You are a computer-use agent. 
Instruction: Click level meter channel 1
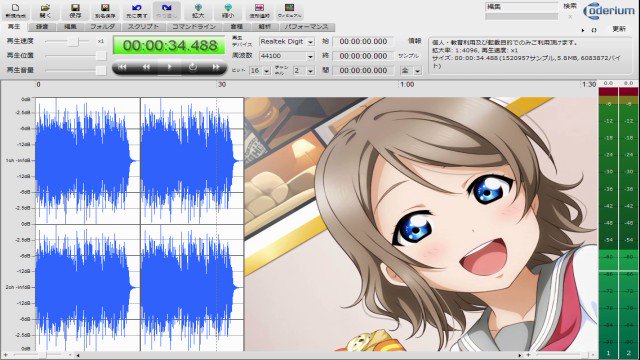tap(608, 222)
